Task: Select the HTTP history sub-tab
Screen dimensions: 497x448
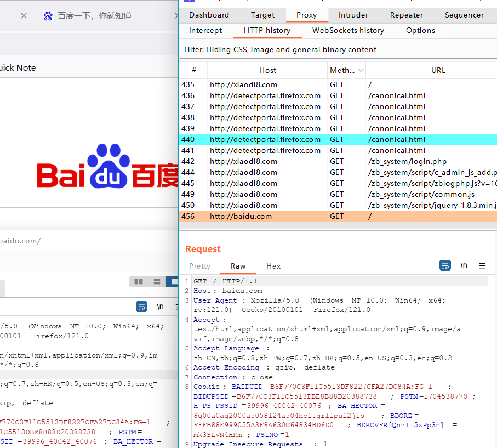Action: point(267,31)
